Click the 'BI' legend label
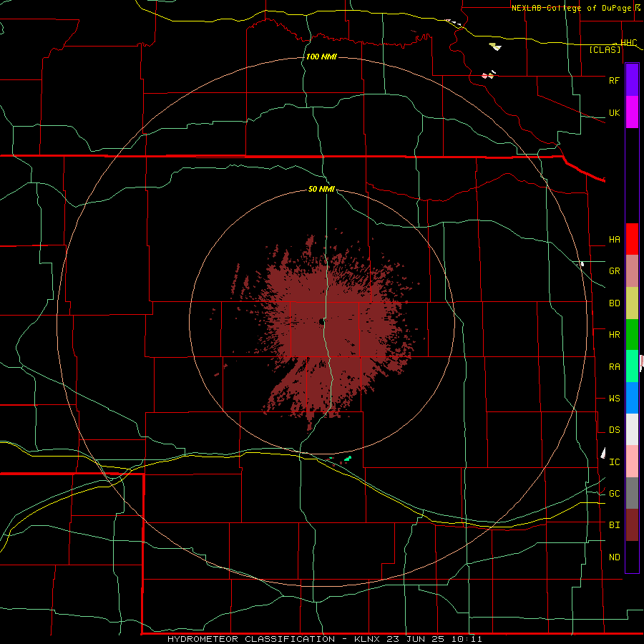Screen dimensions: 644x644 pos(614,525)
